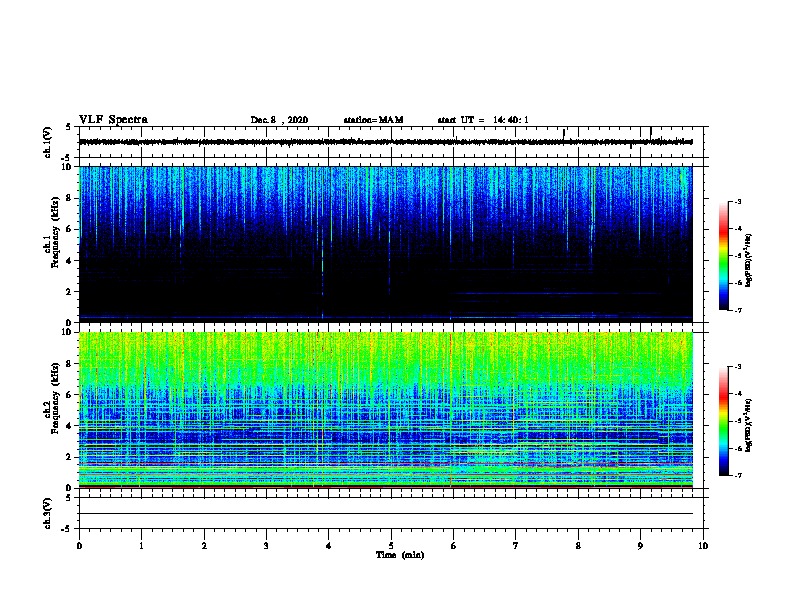This screenshot has height=612, width=792.
Task: Click the ch.3 flat voltage trace
Action: [386, 514]
